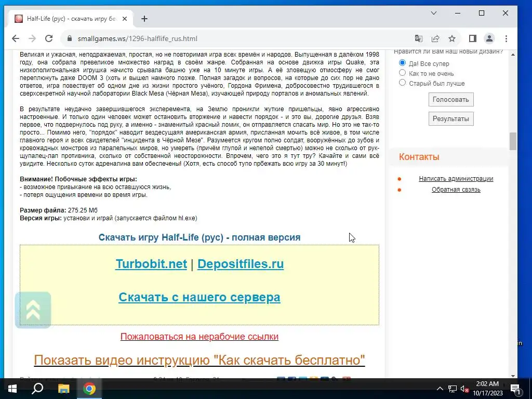Download via the Depositfiles.ru link
Image resolution: width=532 pixels, height=399 pixels.
tap(241, 264)
